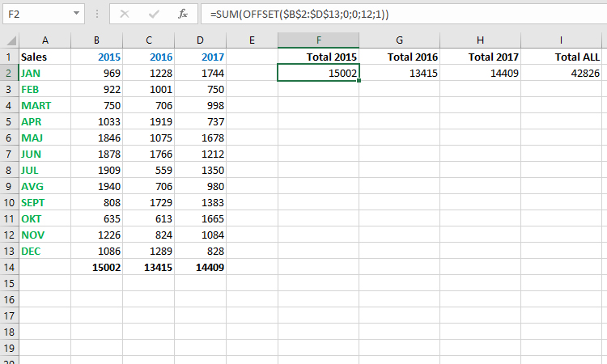The height and width of the screenshot is (364, 607).
Task: Select the JAN row label cell
Action: point(45,73)
